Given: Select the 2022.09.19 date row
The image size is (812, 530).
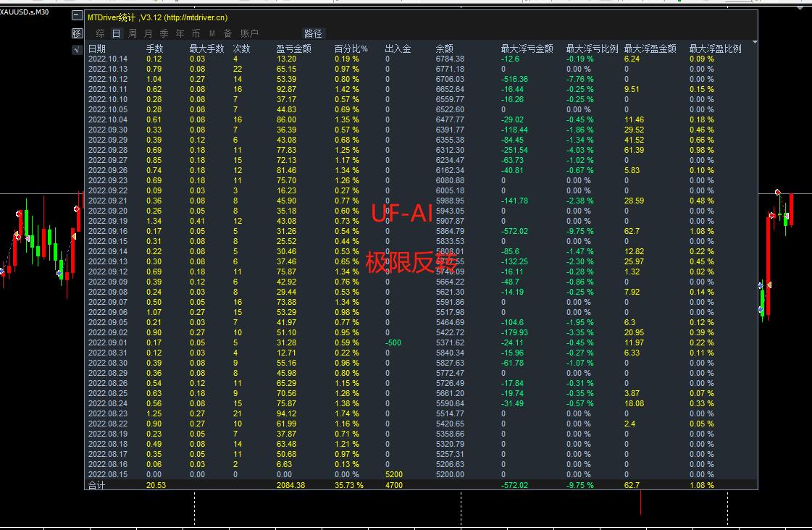Looking at the screenshot, I should (108, 221).
